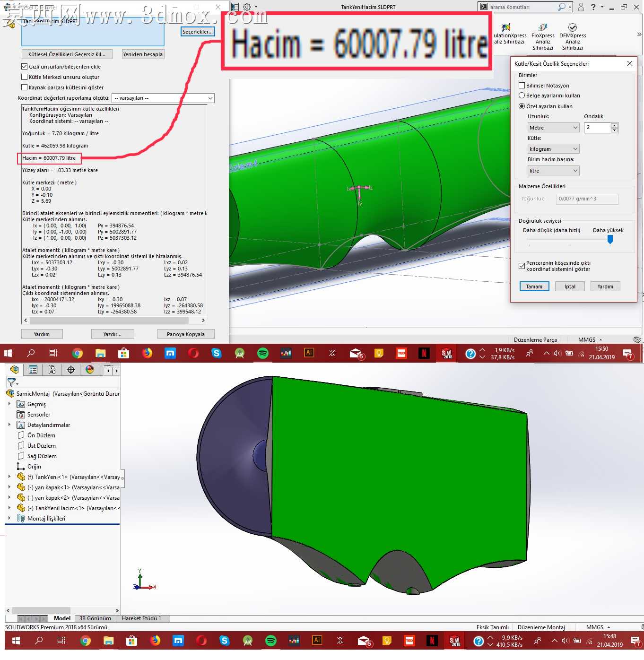Viewport: 644px width, 660px height.
Task: Select Sağ Düzlem in the tree
Action: coord(42,456)
